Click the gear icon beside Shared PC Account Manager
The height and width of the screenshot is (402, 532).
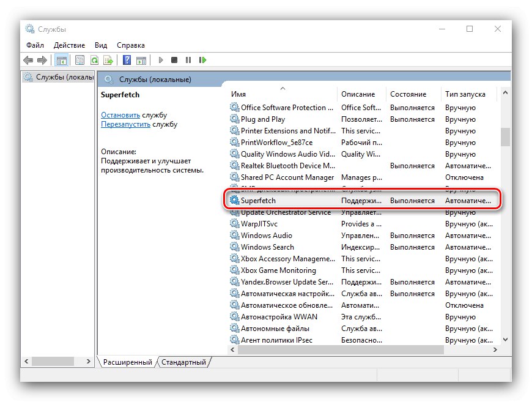tap(234, 177)
